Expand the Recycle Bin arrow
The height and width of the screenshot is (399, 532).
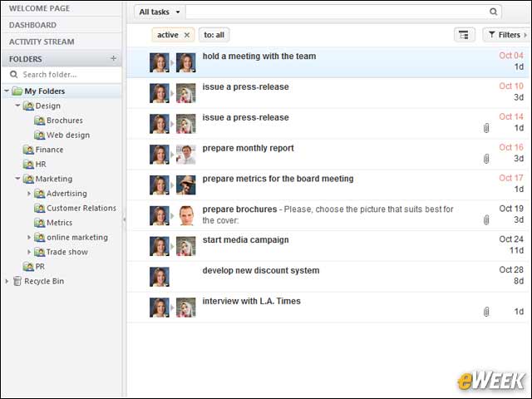tap(7, 281)
